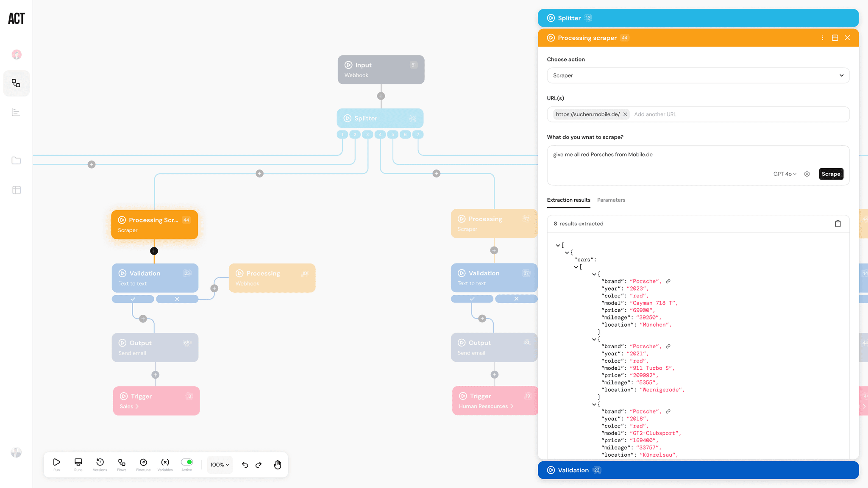Open the 100% zoom level dropdown

220,465
